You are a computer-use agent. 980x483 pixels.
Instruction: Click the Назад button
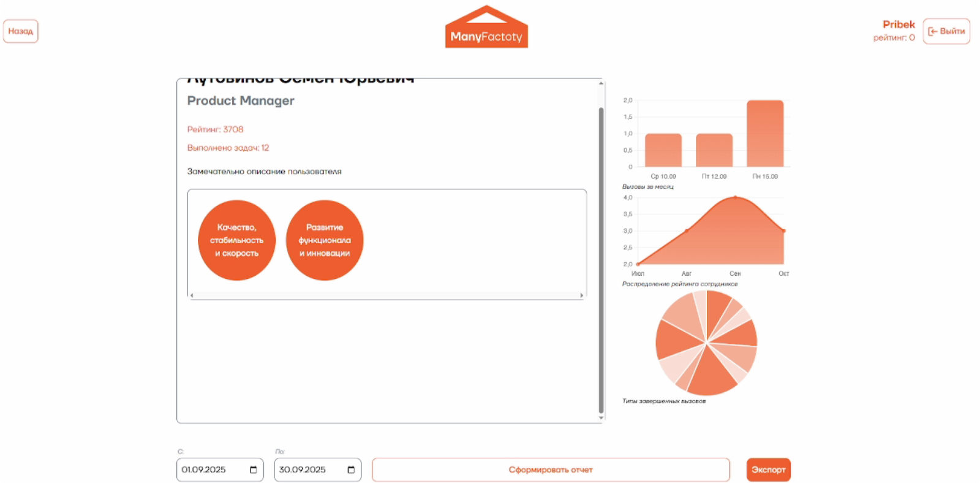pyautogui.click(x=21, y=31)
